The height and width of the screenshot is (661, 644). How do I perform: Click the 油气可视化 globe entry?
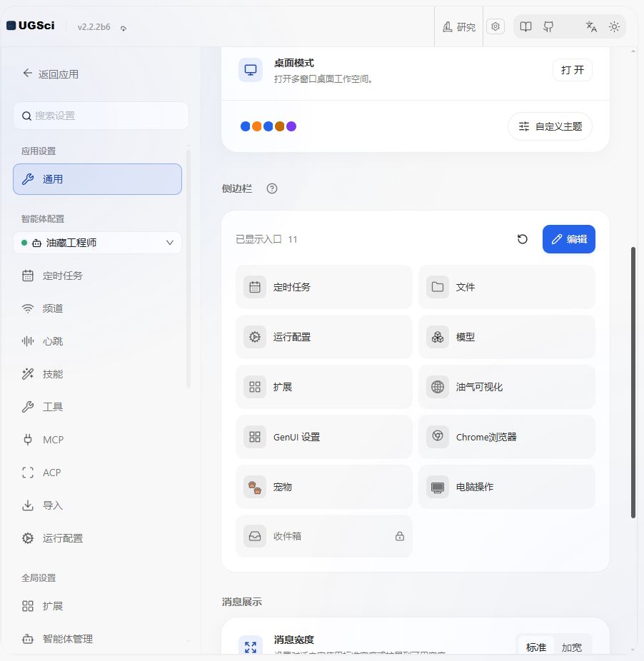point(506,387)
